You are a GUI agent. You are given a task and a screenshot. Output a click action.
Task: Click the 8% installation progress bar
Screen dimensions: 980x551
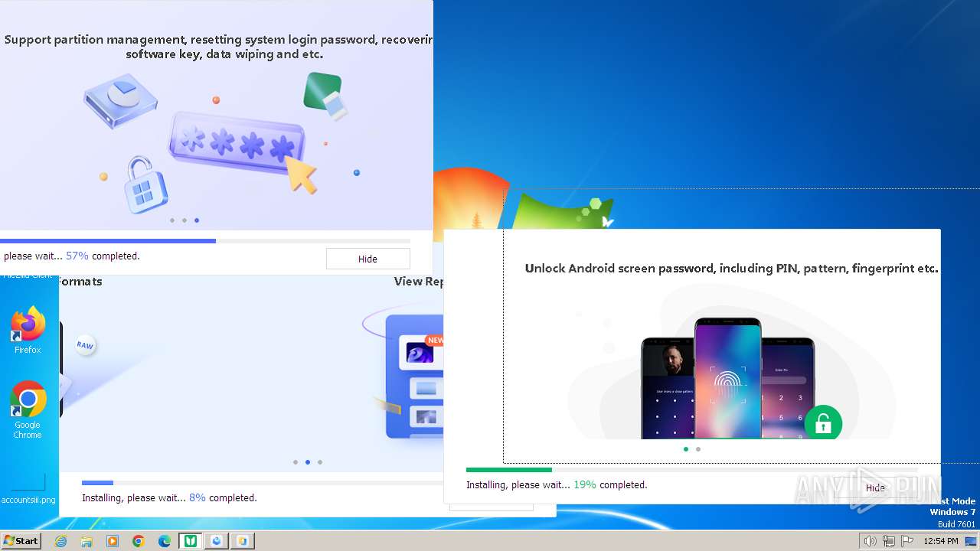click(x=263, y=483)
